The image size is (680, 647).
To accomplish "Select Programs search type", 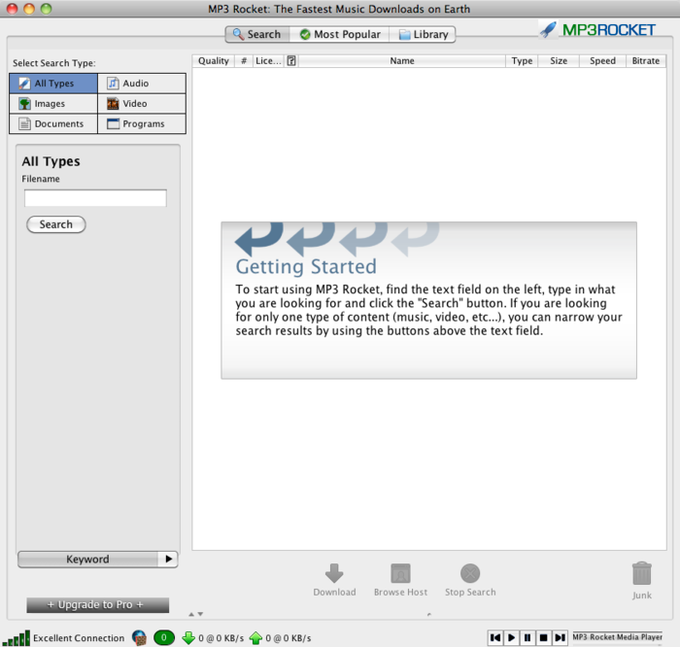I will coord(142,124).
